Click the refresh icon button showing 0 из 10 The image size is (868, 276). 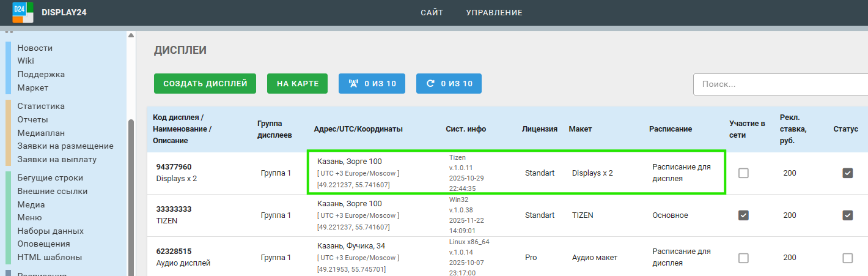449,84
